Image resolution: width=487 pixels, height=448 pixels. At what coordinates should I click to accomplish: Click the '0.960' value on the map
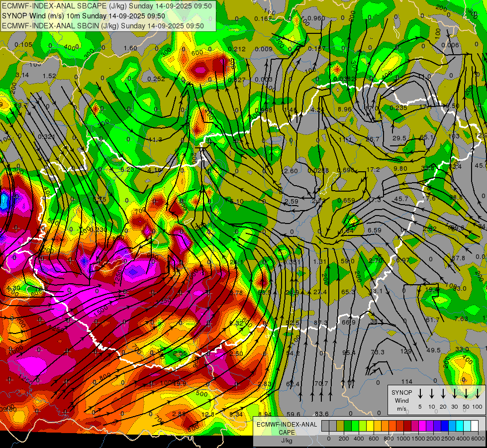(317, 18)
